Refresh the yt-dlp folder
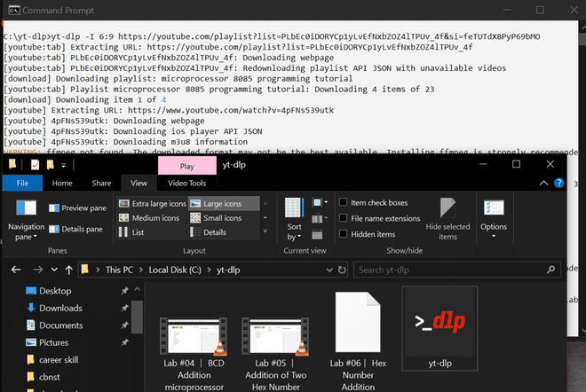The height and width of the screenshot is (392, 586). [342, 270]
